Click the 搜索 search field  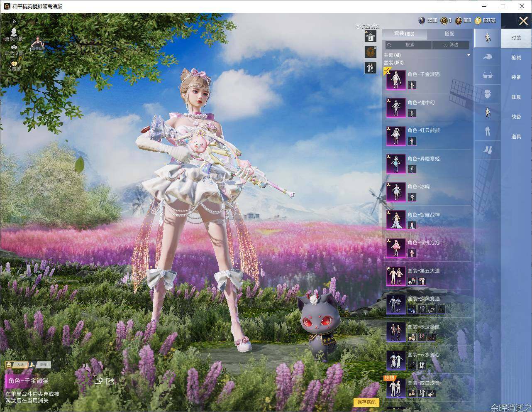click(408, 45)
